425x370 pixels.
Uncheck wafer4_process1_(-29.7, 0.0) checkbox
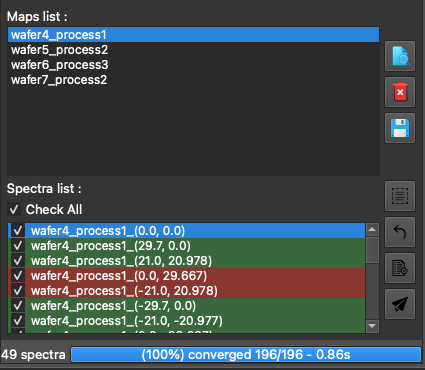[x=18, y=306]
